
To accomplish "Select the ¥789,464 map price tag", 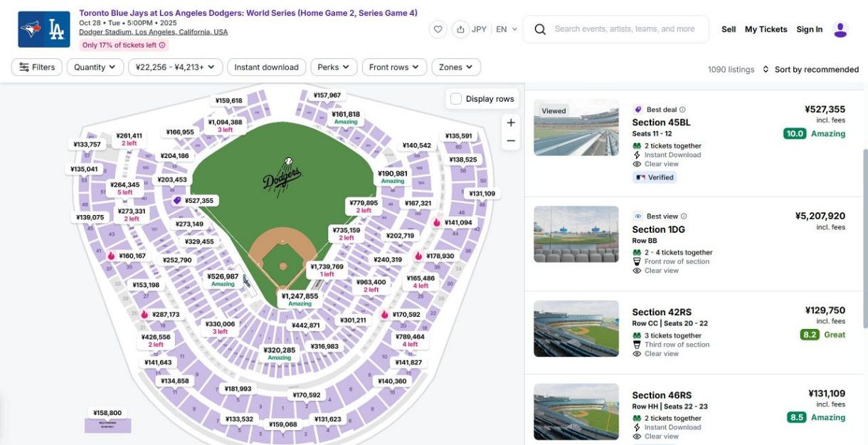I will click(410, 340).
